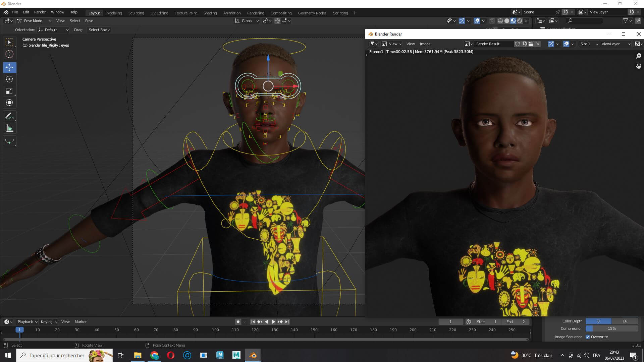
Task: Click the Pose menu in viewport header
Action: tap(89, 21)
